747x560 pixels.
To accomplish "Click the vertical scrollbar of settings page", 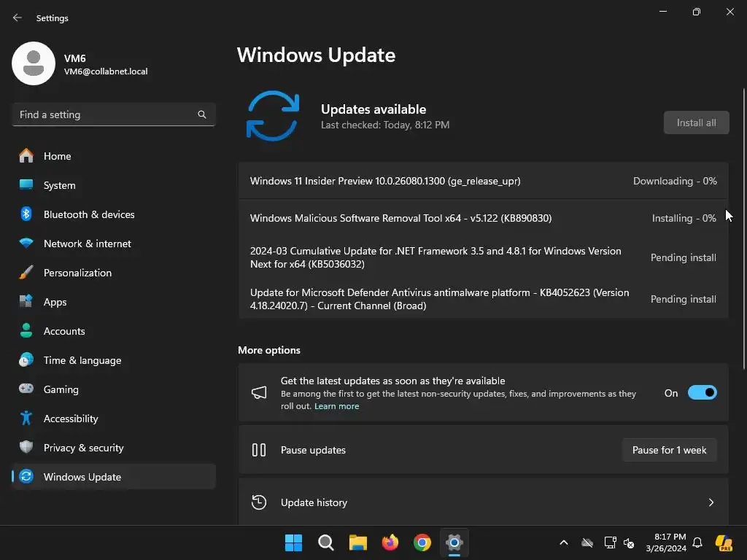I will [x=744, y=228].
